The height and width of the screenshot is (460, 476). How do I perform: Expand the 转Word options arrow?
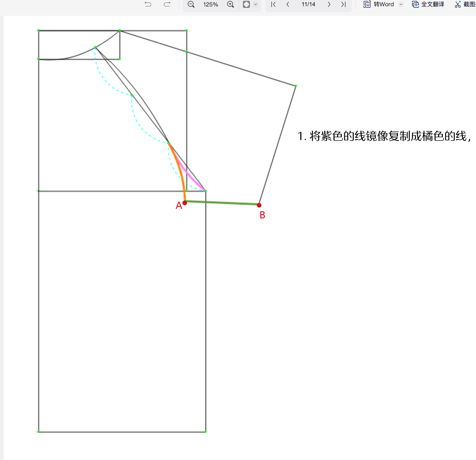[x=401, y=4]
